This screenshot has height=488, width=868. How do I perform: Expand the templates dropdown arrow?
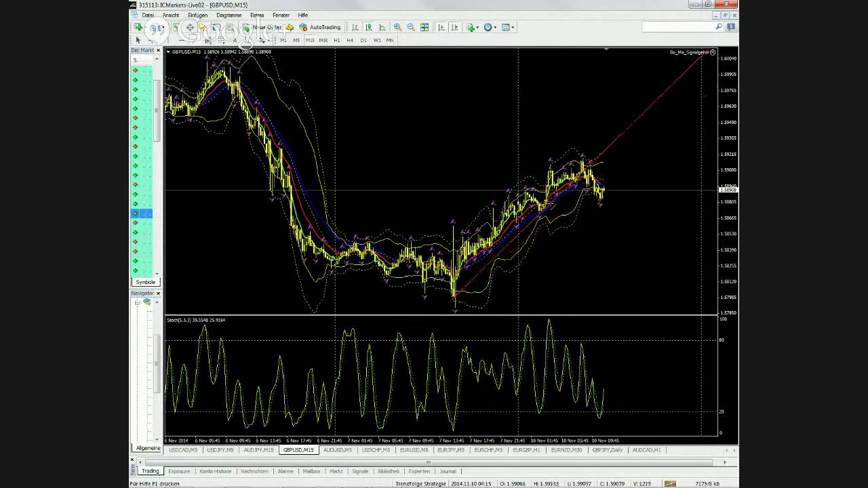click(x=513, y=27)
